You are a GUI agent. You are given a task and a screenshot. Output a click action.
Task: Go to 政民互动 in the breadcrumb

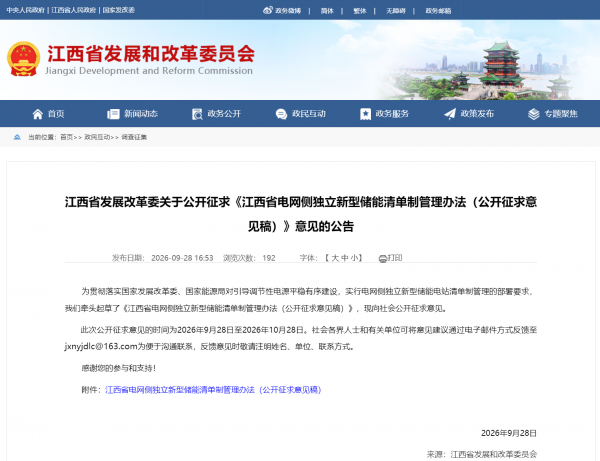click(97, 137)
